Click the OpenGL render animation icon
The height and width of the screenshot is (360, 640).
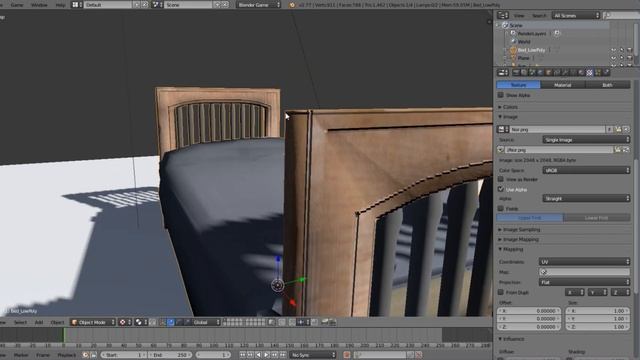coord(333,322)
